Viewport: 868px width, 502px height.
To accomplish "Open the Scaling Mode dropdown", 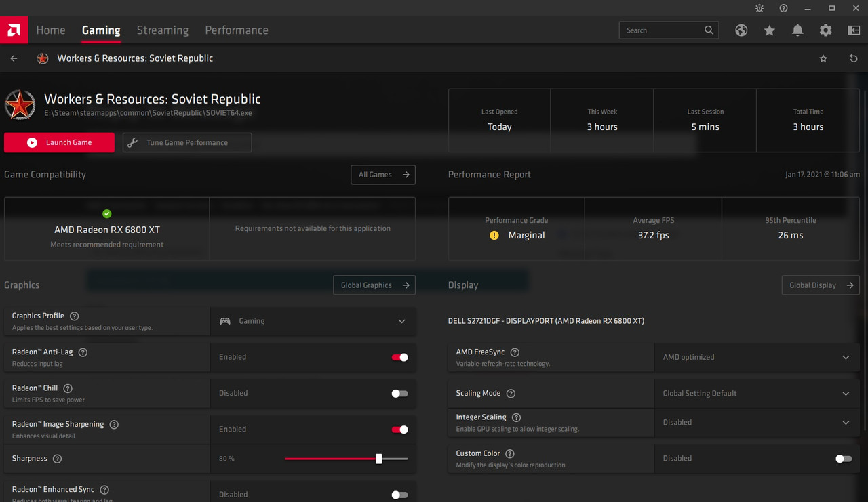I will coord(756,393).
